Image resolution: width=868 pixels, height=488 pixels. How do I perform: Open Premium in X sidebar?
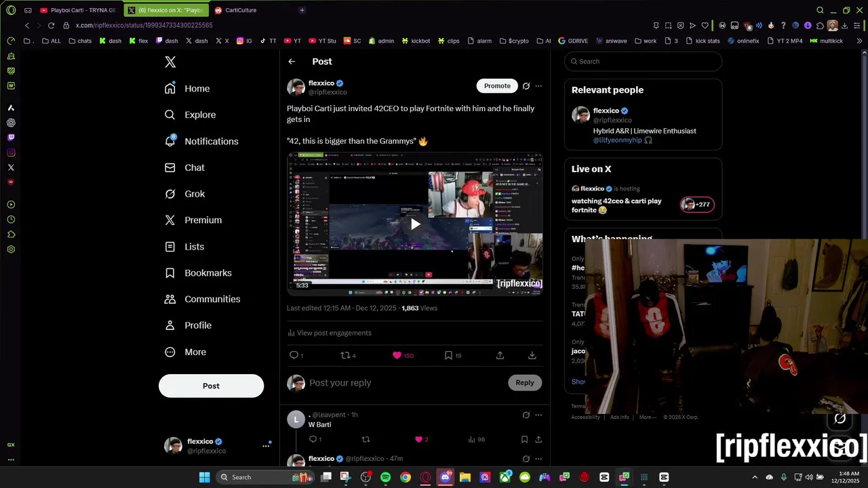(x=193, y=220)
